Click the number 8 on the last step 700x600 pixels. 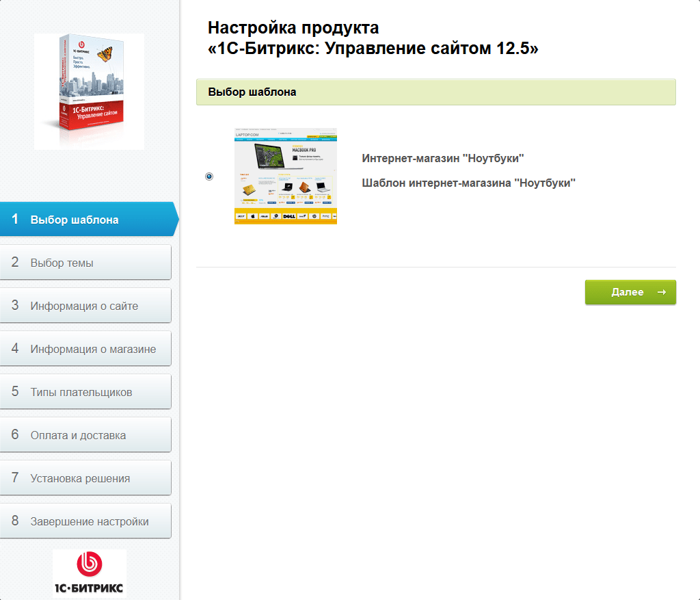tap(15, 521)
